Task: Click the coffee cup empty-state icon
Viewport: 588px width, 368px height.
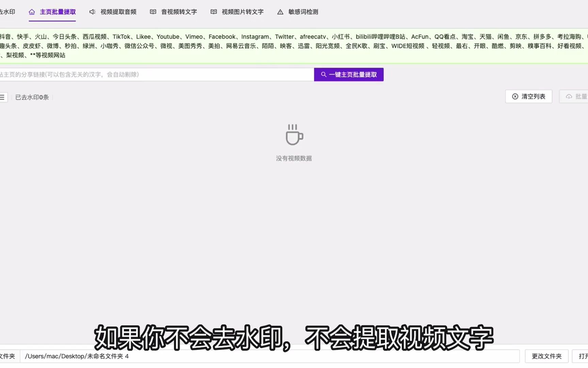Action: click(294, 135)
